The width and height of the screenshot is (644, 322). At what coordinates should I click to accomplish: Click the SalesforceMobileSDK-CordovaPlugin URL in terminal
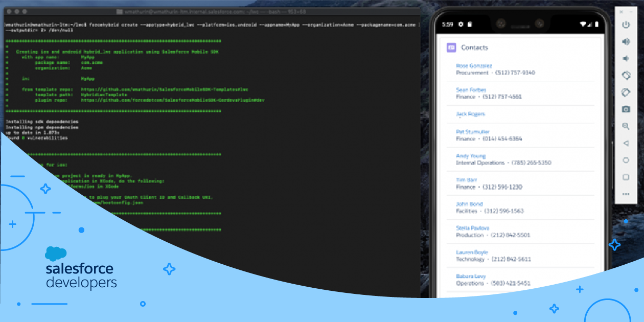172,100
